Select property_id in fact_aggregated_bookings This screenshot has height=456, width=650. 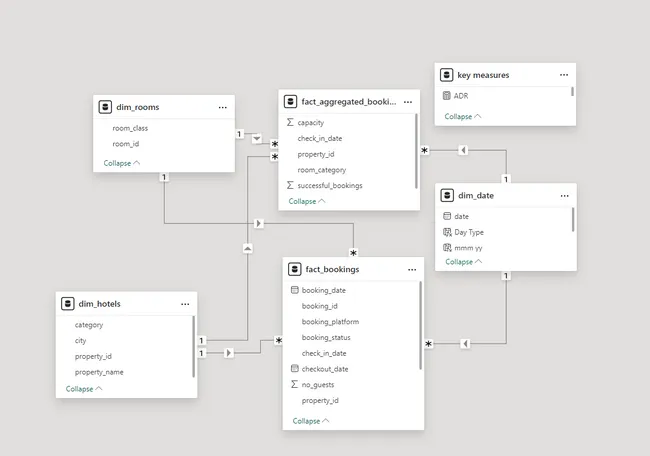coord(316,154)
